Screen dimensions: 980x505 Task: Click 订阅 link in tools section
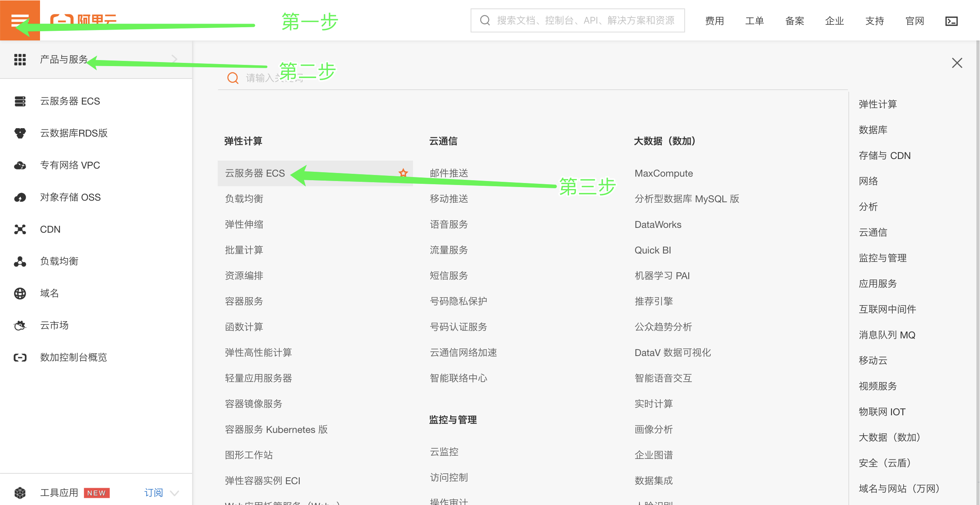154,493
